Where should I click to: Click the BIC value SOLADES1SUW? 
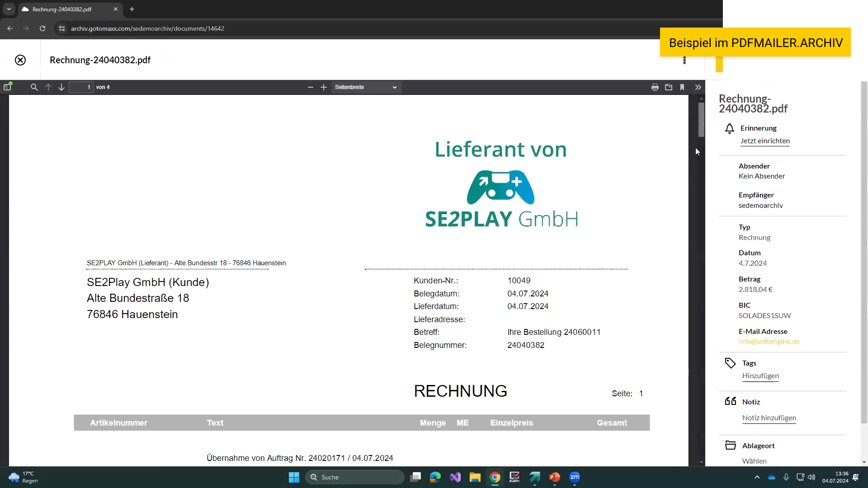[764, 316]
